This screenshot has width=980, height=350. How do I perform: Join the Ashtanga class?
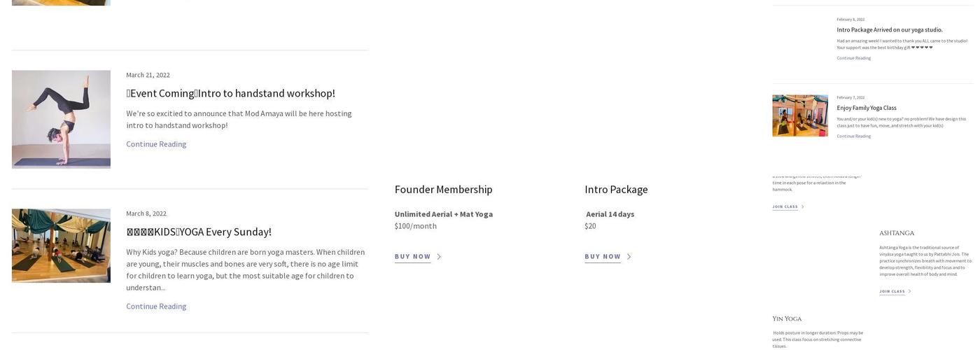point(892,291)
